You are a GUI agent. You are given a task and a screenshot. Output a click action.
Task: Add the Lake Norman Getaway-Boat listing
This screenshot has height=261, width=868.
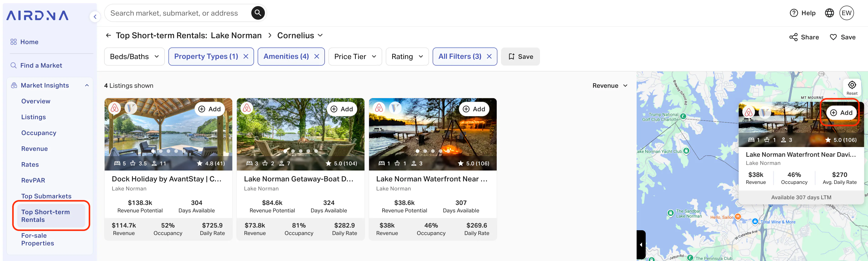[342, 109]
